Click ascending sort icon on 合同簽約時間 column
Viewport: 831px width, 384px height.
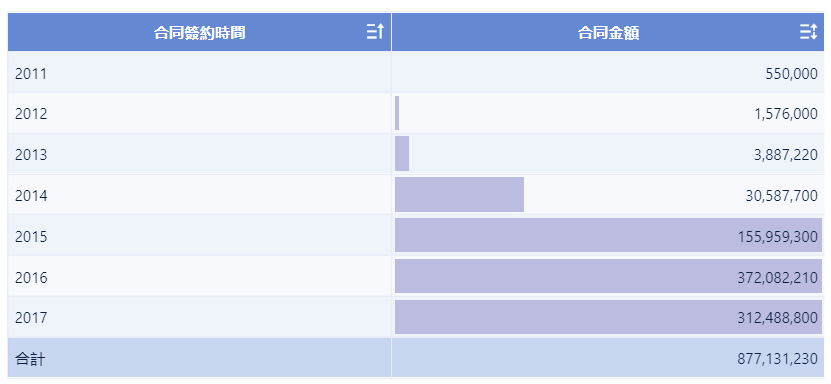click(x=375, y=32)
